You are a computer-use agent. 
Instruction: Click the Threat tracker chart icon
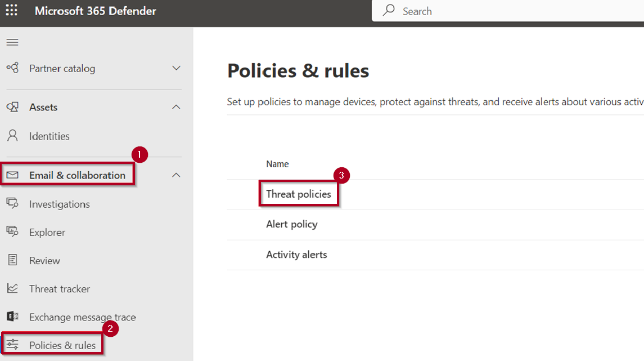point(12,288)
